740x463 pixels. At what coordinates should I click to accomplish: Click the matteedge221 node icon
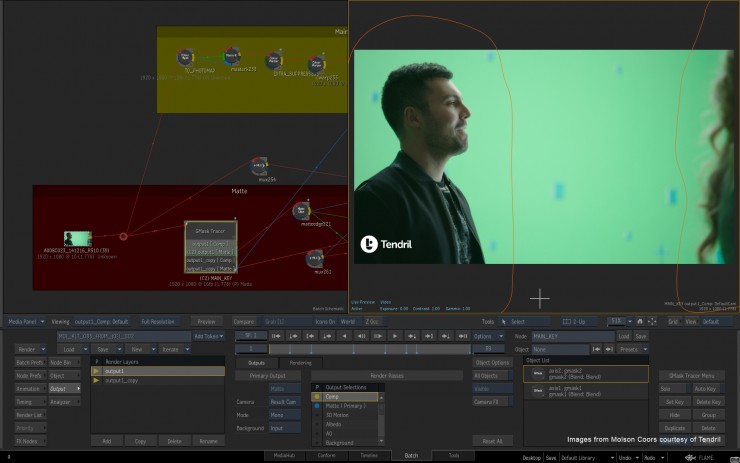point(302,211)
